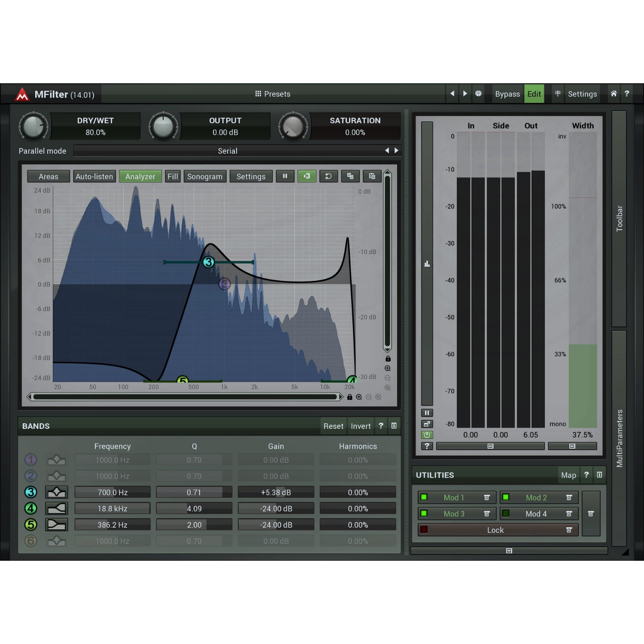Expand the MultiParameters side panel

[x=619, y=438]
